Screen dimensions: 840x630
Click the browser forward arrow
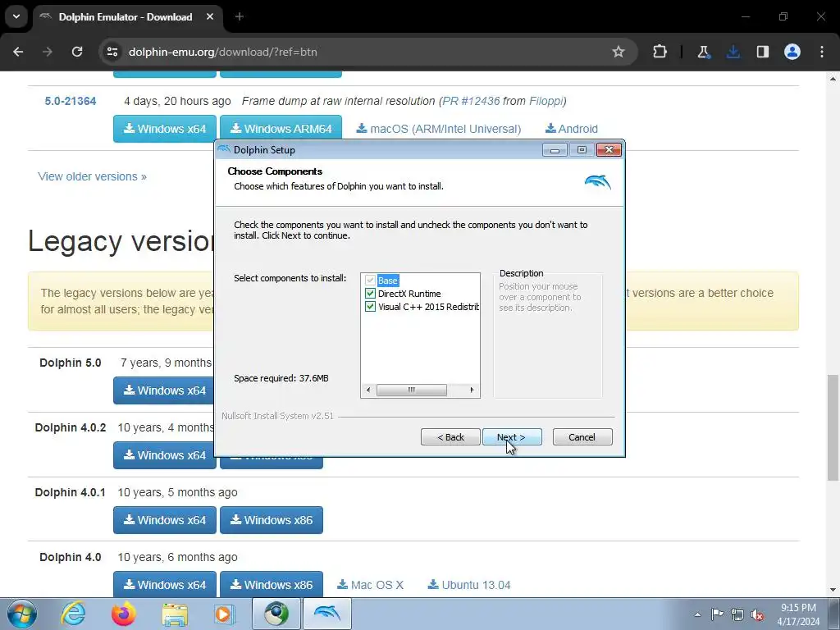click(x=48, y=52)
